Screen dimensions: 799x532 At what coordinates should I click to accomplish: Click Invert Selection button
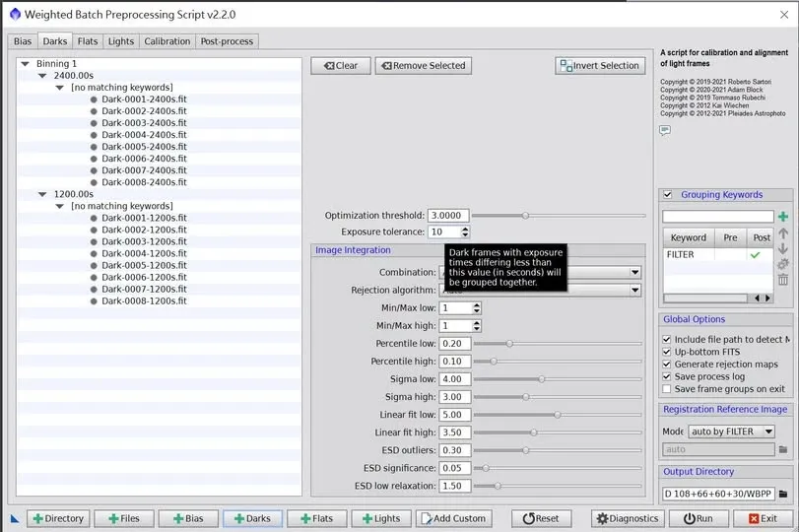pos(600,66)
